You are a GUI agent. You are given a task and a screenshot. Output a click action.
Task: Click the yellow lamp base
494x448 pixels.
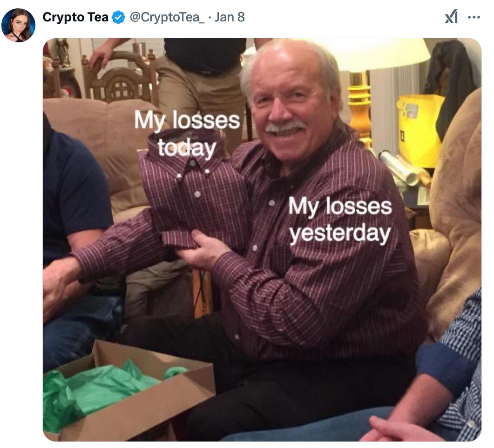(359, 107)
